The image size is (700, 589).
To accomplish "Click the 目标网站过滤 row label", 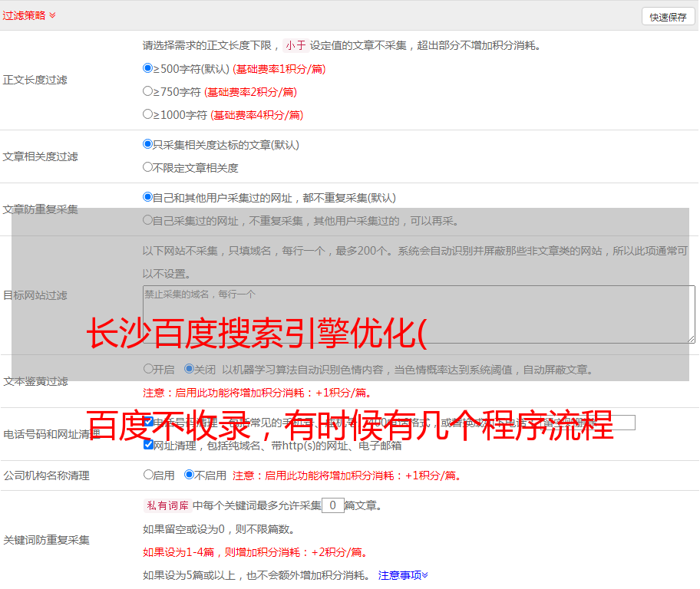I will [35, 295].
